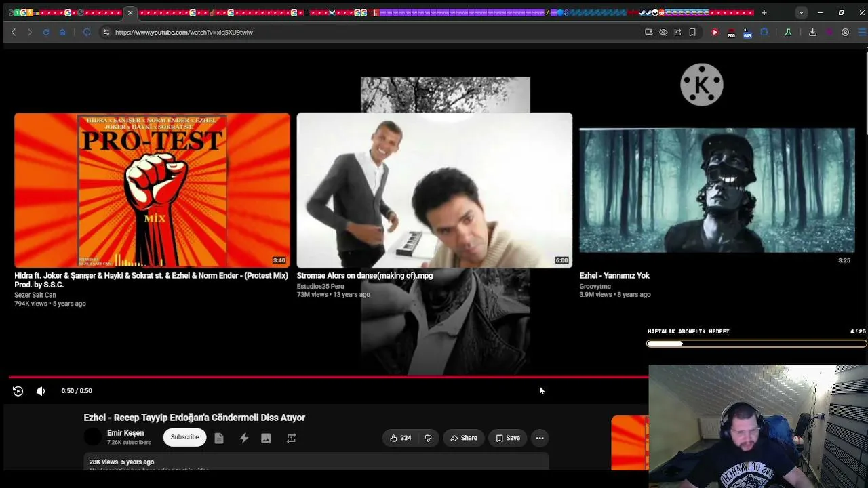Expand the tab list dropdown arrow

pyautogui.click(x=802, y=12)
